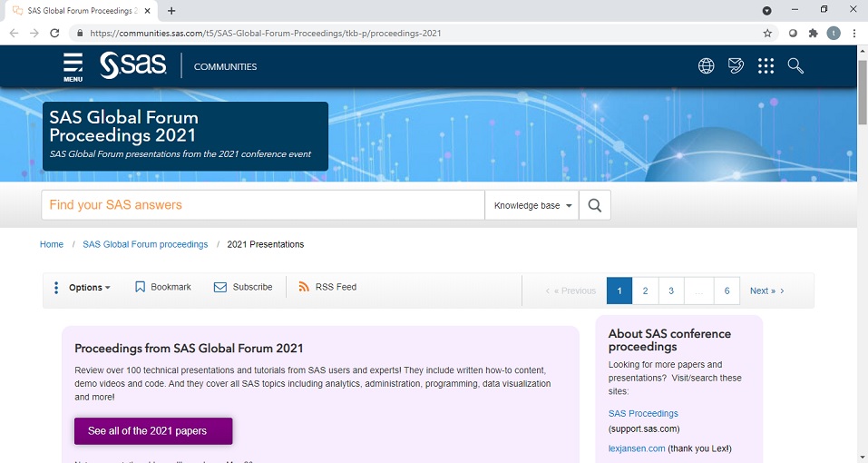This screenshot has height=463, width=868.
Task: Click the header magnifier search icon
Action: pos(795,66)
